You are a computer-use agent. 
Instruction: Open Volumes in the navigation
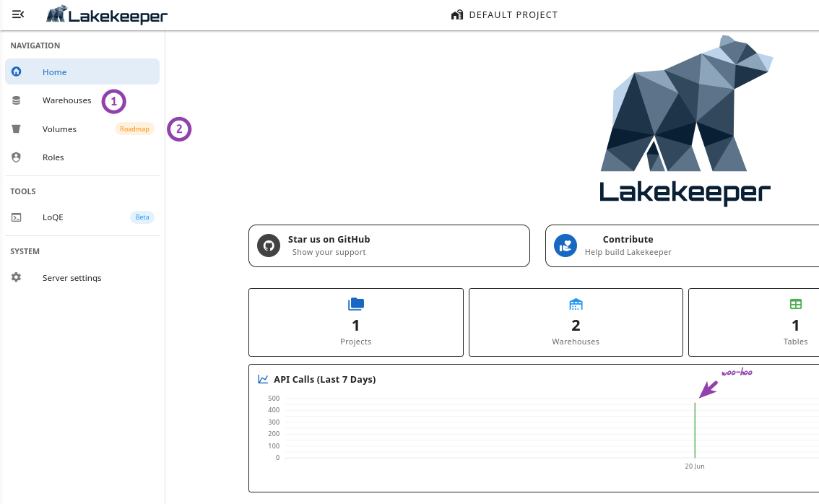click(x=82, y=129)
